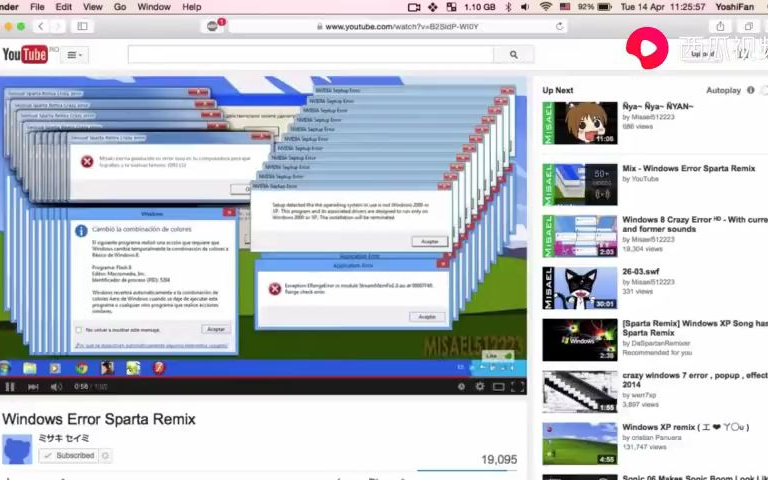
Task: Click the watch later clock icon
Action: pyautogui.click(x=461, y=386)
